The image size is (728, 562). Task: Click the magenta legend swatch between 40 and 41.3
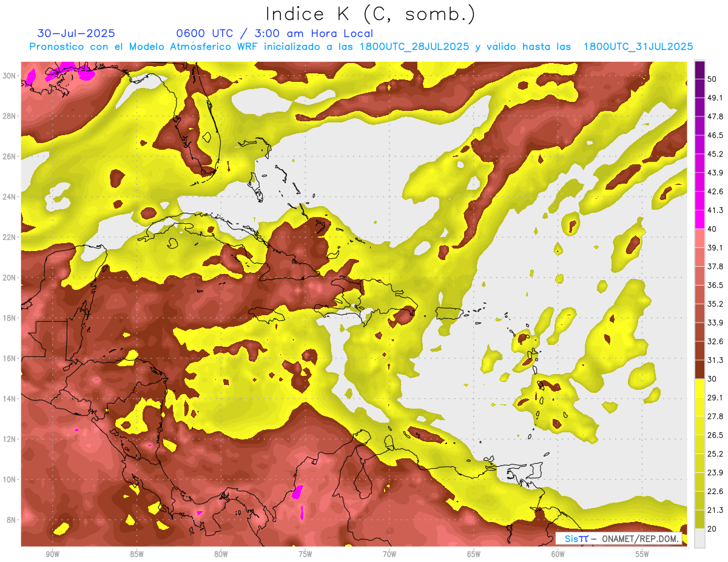[x=699, y=219]
